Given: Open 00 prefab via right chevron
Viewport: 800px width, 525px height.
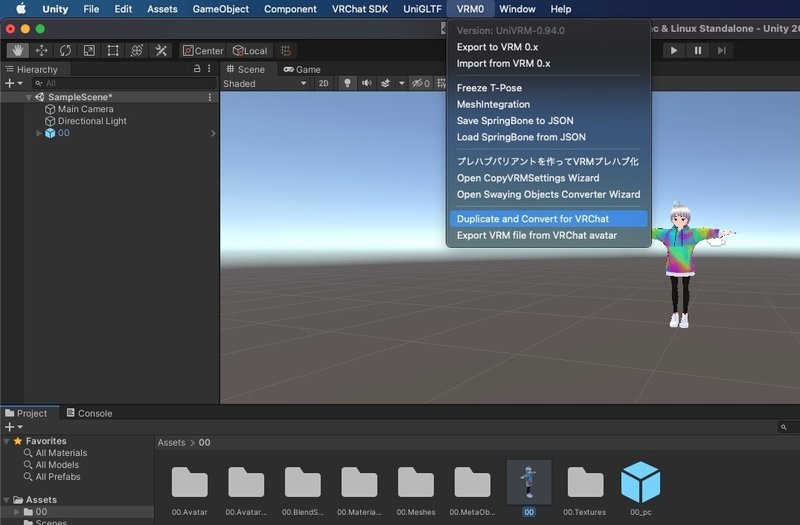Looking at the screenshot, I should [213, 133].
